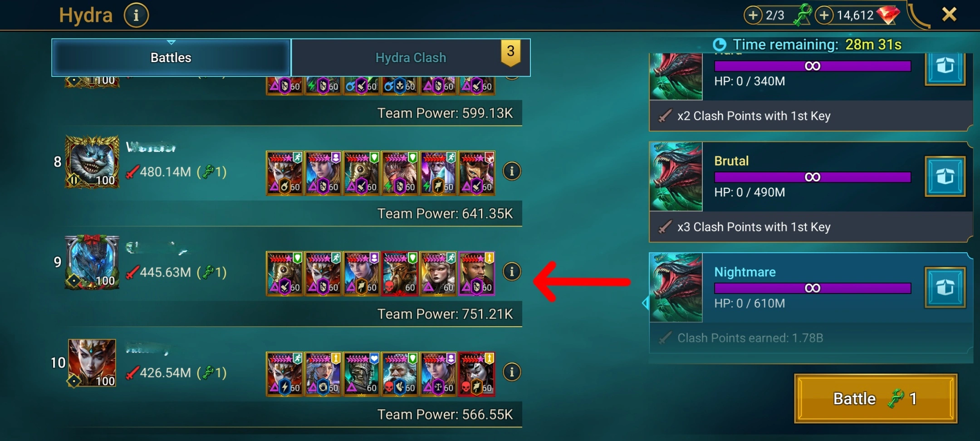The height and width of the screenshot is (441, 980).
Task: Open rank 9 player's ice avatar
Action: click(x=93, y=262)
